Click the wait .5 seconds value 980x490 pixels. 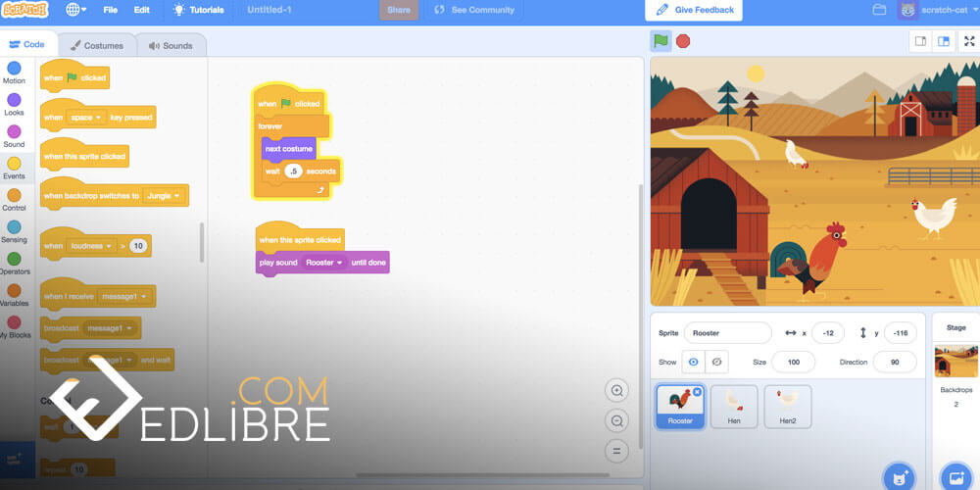tap(292, 171)
